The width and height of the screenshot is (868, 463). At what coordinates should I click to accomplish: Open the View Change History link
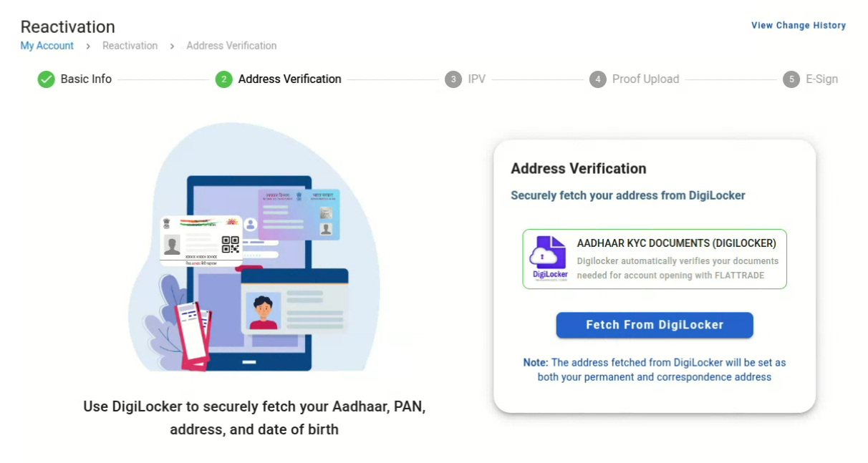(798, 26)
